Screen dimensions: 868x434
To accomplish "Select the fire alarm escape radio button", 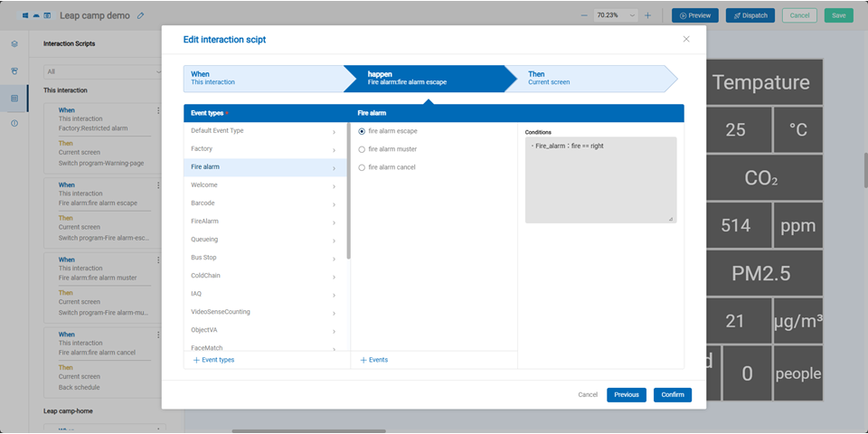I will (363, 131).
